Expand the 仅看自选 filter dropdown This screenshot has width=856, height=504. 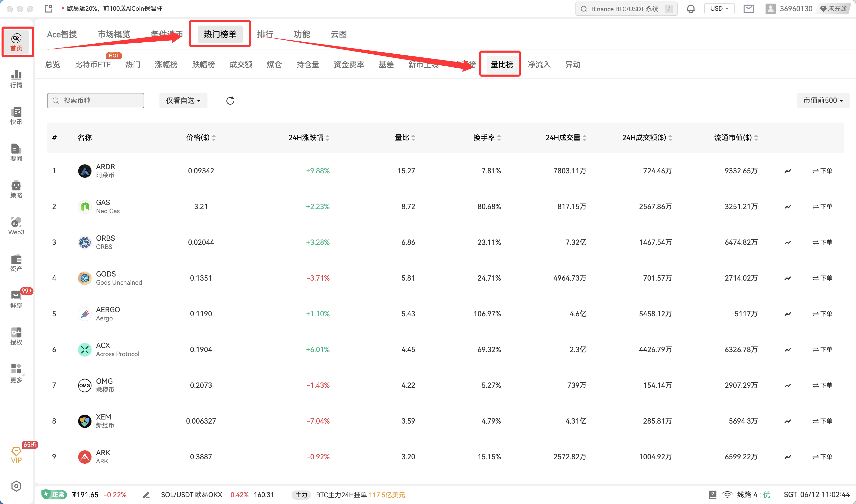click(x=183, y=101)
